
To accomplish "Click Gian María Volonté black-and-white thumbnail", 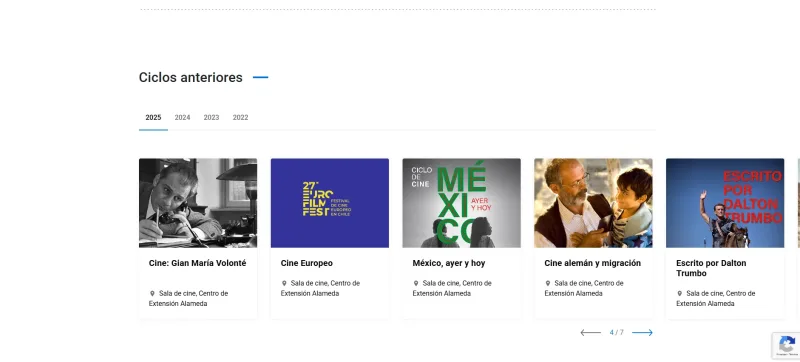I will [x=198, y=203].
